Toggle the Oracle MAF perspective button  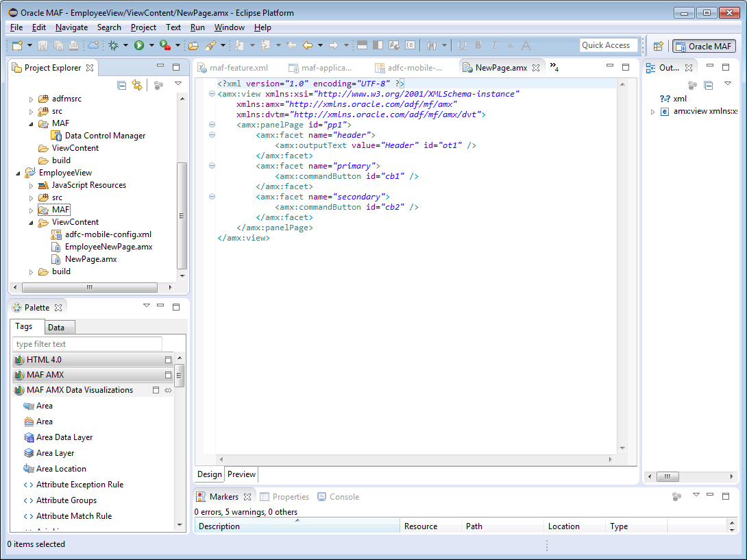704,46
